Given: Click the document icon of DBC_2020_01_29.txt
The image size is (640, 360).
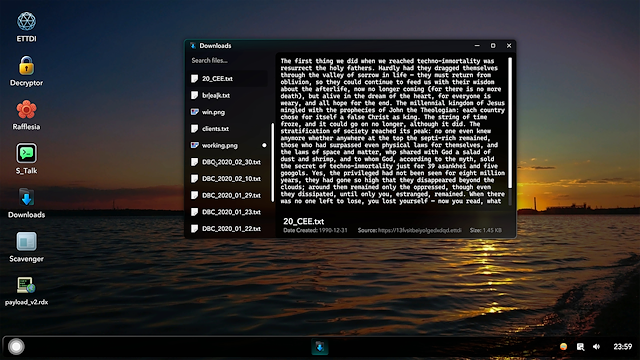Looking at the screenshot, I should 195,195.
